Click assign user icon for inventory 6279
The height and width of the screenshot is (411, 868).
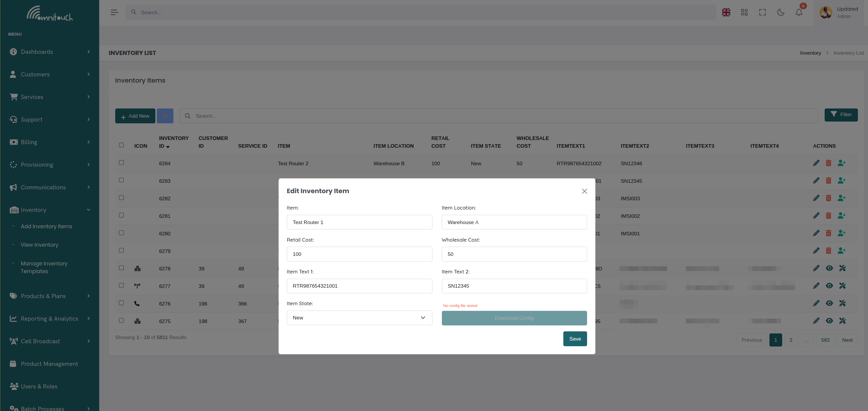point(841,251)
